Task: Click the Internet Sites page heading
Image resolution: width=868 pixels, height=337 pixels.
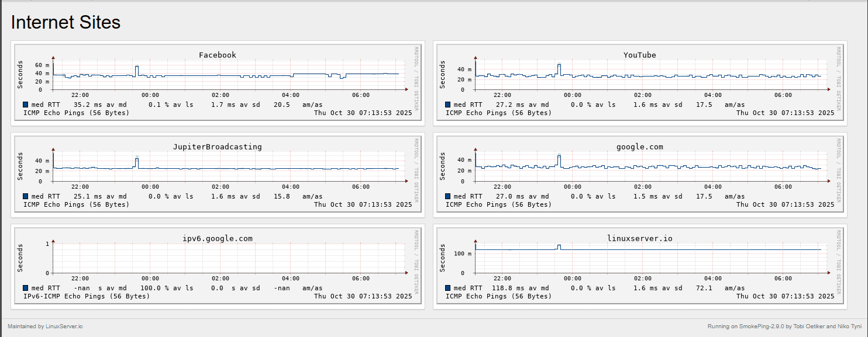Action: pyautogui.click(x=64, y=22)
